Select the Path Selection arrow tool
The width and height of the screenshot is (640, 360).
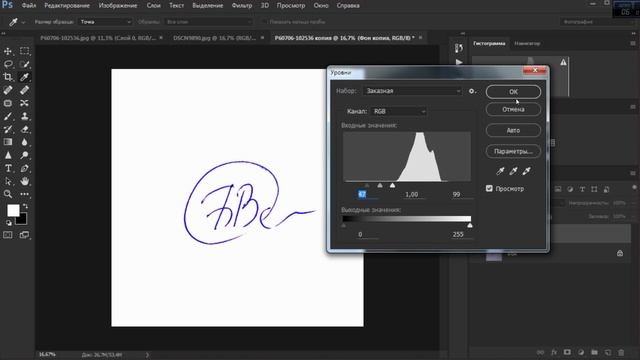pyautogui.click(x=8, y=181)
